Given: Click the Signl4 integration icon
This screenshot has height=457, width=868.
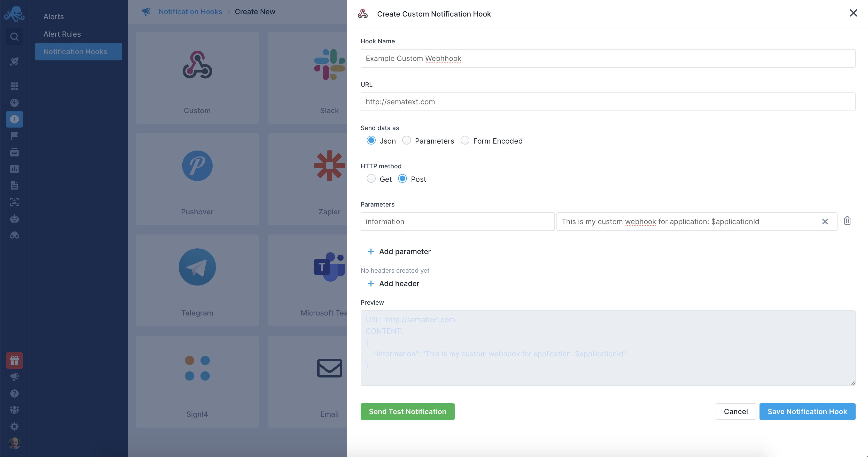Looking at the screenshot, I should (197, 367).
